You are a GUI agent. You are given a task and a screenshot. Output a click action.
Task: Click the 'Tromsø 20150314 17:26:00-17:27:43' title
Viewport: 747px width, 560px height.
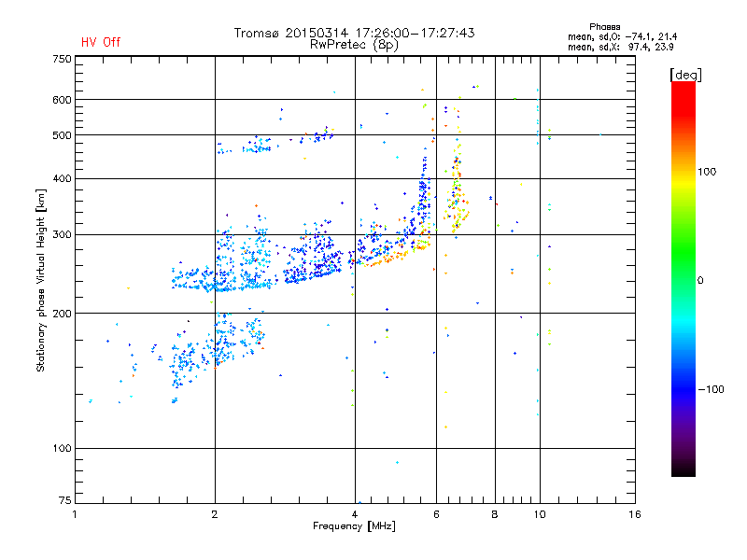pos(355,33)
